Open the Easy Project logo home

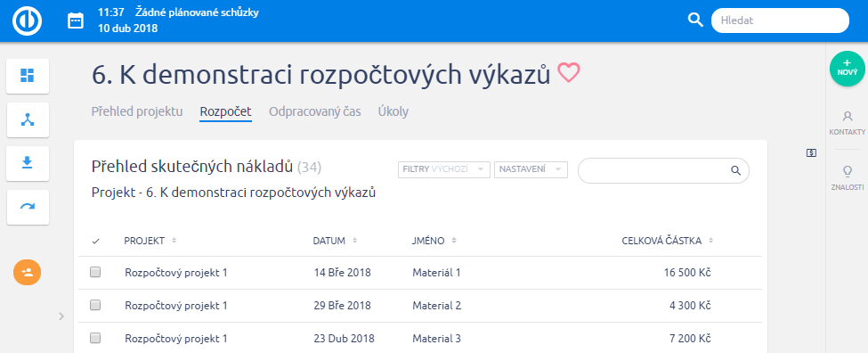tap(28, 21)
